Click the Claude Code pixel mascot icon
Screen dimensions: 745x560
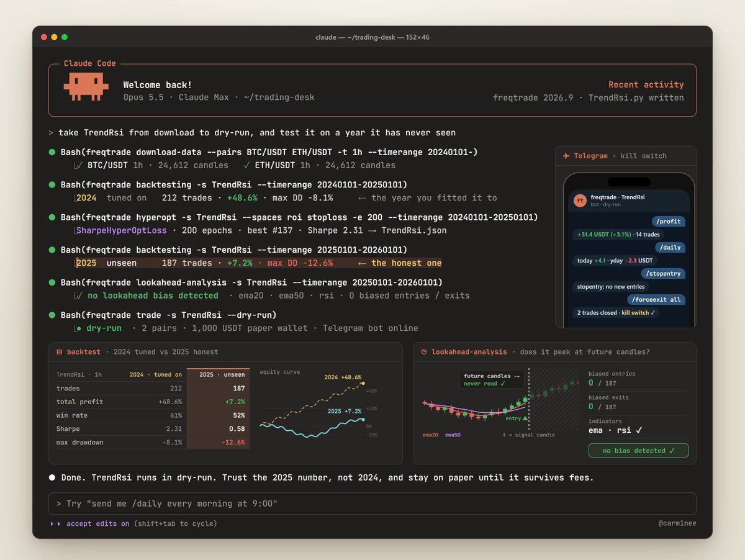(86, 87)
